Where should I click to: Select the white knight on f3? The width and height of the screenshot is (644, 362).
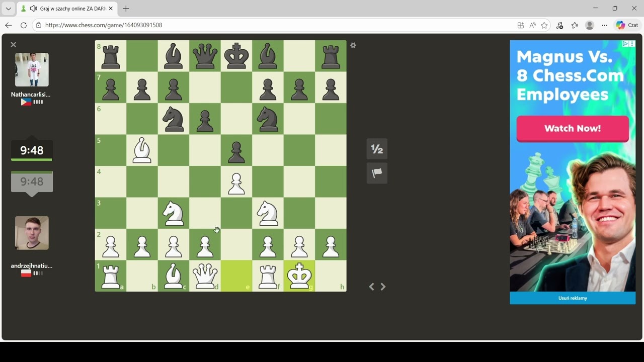(268, 213)
